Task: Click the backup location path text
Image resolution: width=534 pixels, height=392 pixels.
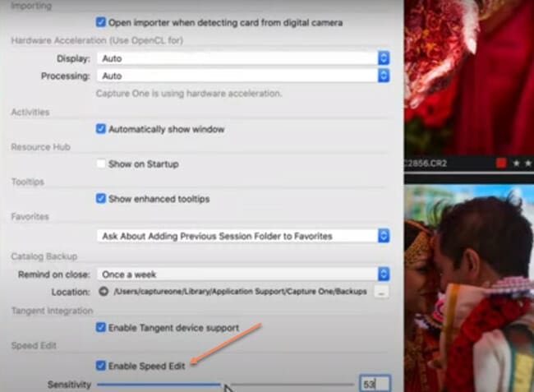Action: coord(241,292)
